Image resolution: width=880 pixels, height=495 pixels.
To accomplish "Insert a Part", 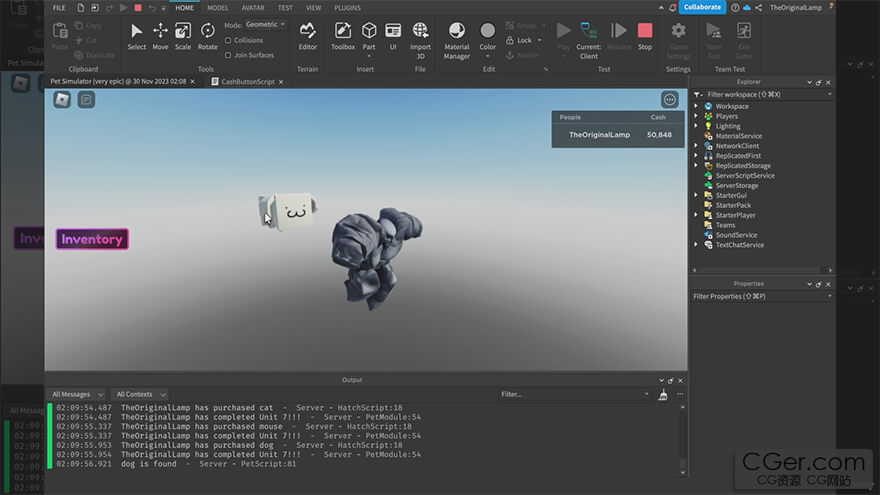I will click(x=369, y=39).
